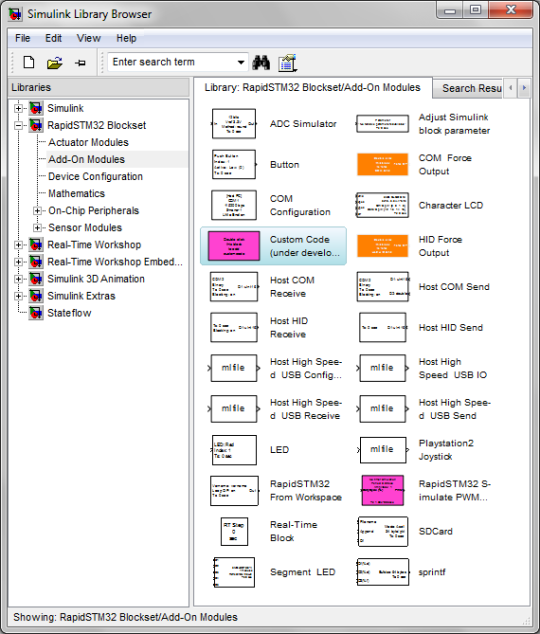Viewport: 540px width, 634px height.
Task: Collapse the RapidSTM32 Blockset node
Action: coord(18,125)
